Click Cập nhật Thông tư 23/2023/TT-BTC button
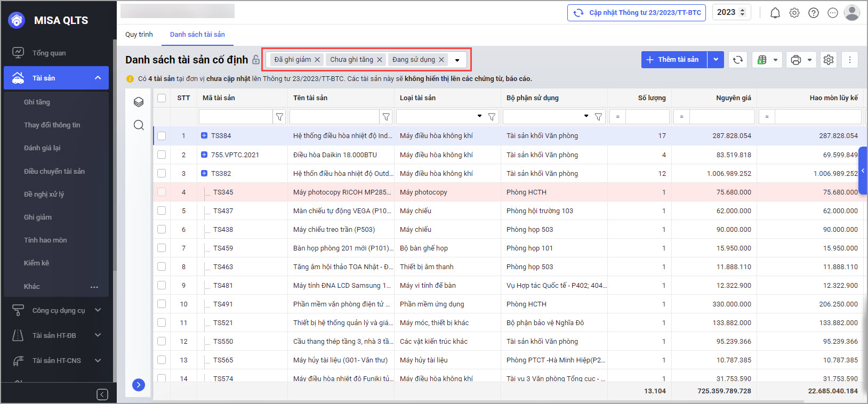This screenshot has height=404, width=868. pos(636,13)
